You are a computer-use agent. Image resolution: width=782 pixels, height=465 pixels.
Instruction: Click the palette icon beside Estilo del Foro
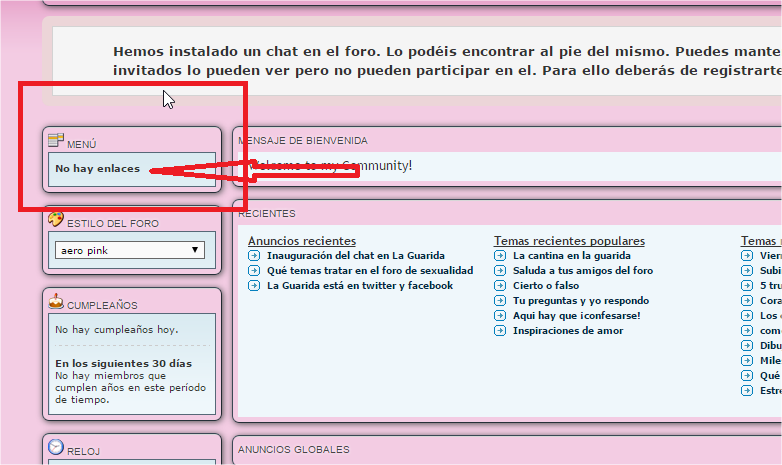(x=56, y=220)
